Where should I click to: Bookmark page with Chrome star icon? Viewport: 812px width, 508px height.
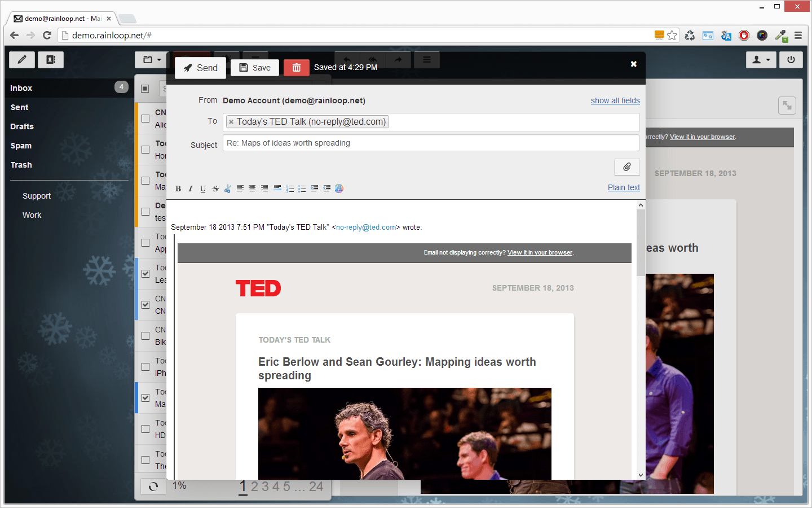pos(672,35)
